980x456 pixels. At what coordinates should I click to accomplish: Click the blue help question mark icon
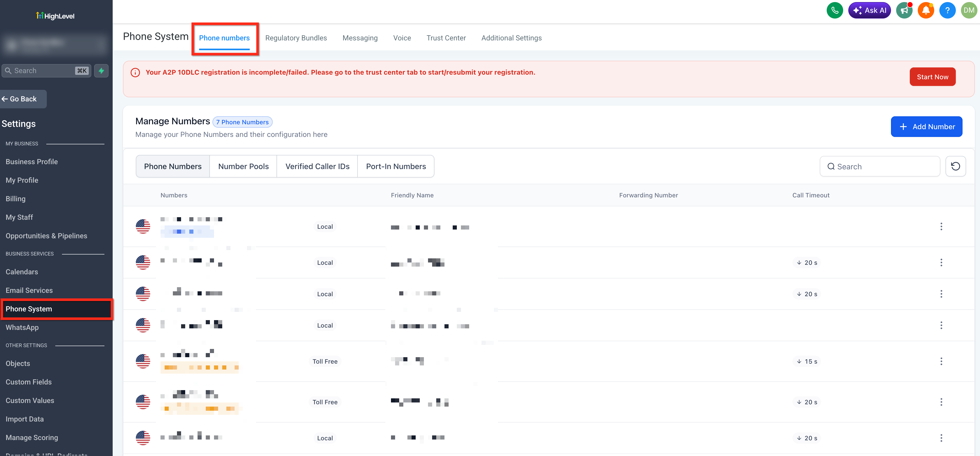(x=947, y=10)
